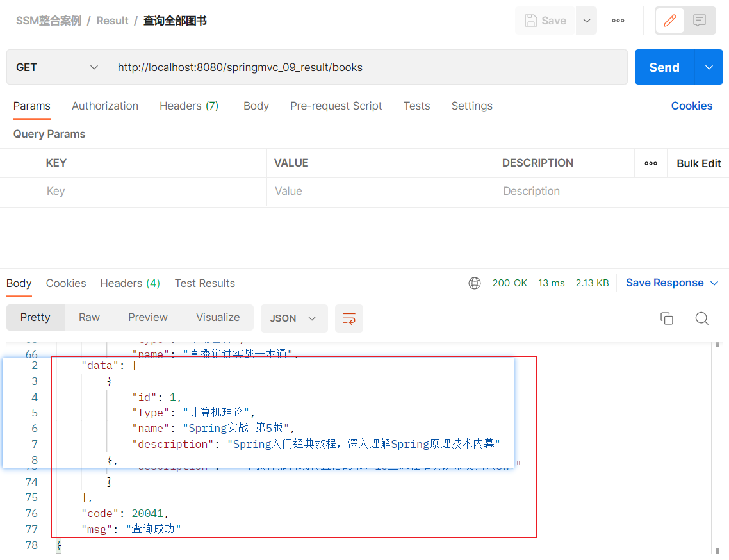Open the comments panel icon

pyautogui.click(x=700, y=21)
